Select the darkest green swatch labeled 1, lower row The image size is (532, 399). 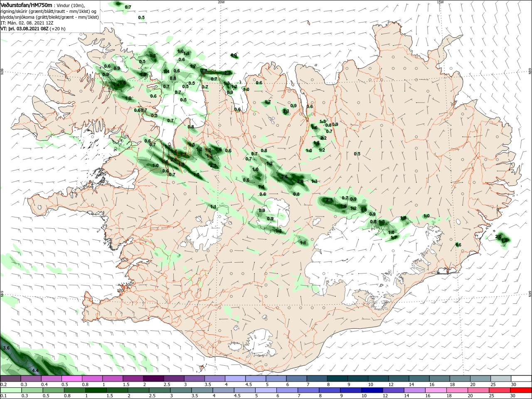(x=95, y=390)
